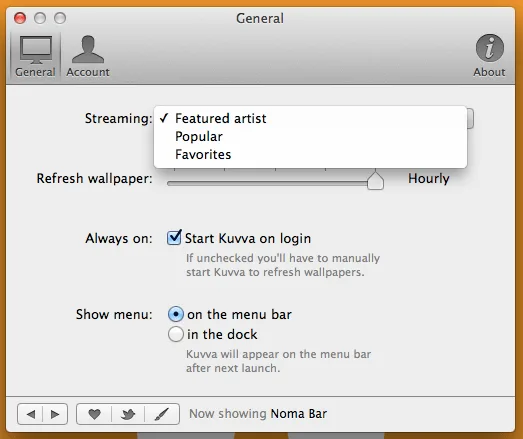The height and width of the screenshot is (439, 523).
Task: Click the Refresh wallpaper slider track
Action: [x=267, y=183]
